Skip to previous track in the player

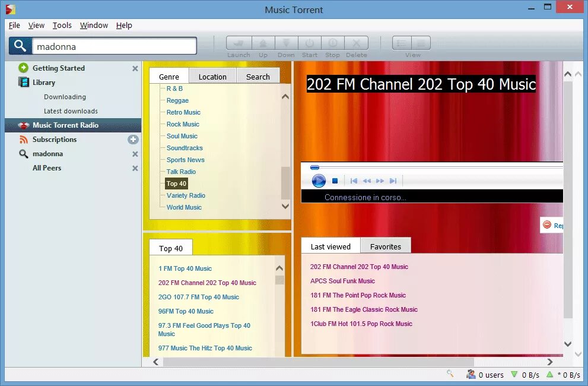click(354, 181)
